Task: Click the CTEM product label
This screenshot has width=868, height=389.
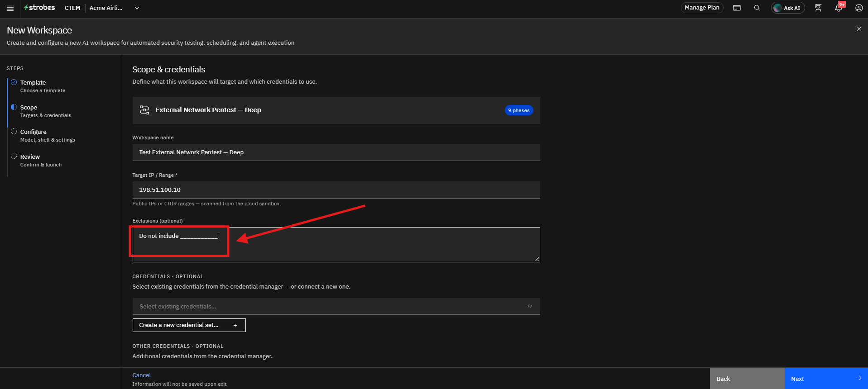Action: (72, 8)
